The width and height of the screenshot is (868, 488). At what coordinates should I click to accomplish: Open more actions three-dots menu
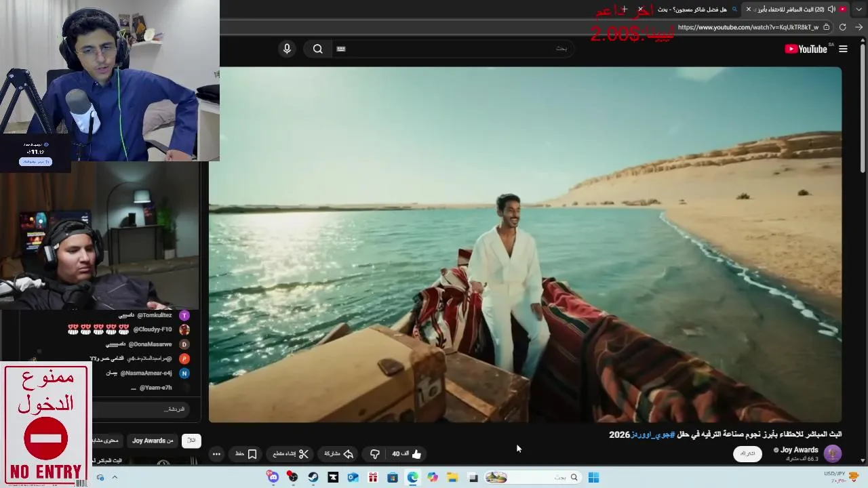(x=216, y=454)
